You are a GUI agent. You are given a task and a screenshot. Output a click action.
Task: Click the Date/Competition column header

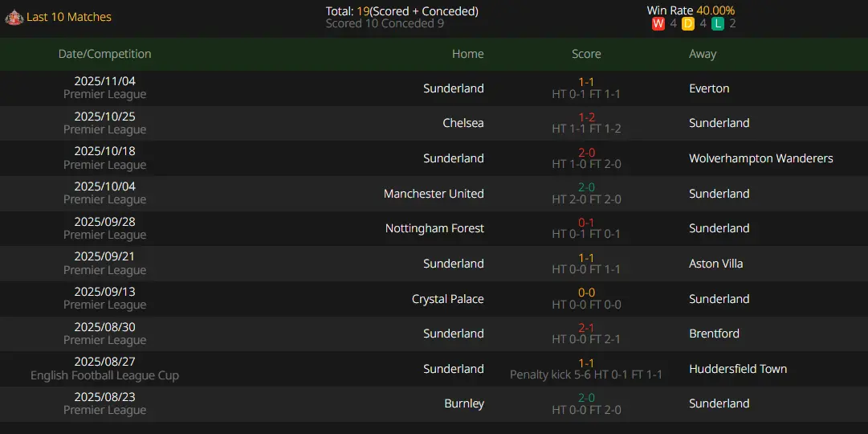(x=104, y=54)
